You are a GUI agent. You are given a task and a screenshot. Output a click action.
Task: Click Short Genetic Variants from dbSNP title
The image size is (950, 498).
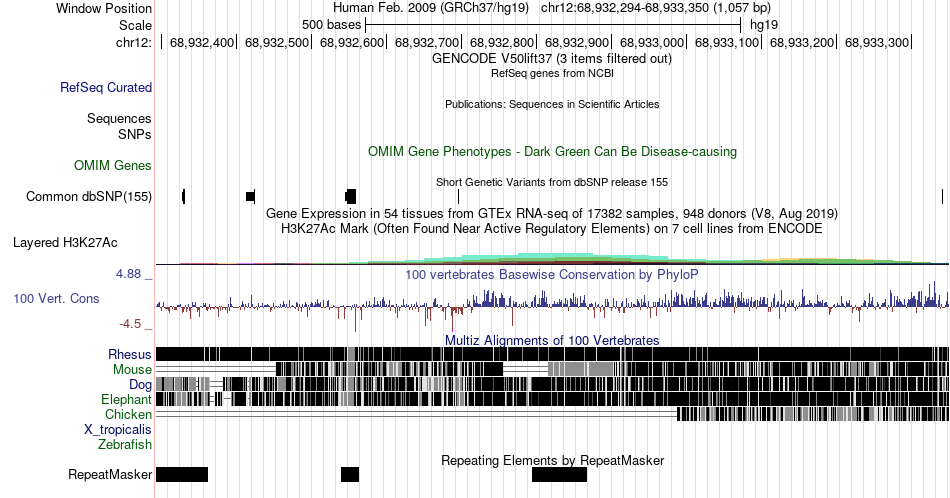[552, 182]
